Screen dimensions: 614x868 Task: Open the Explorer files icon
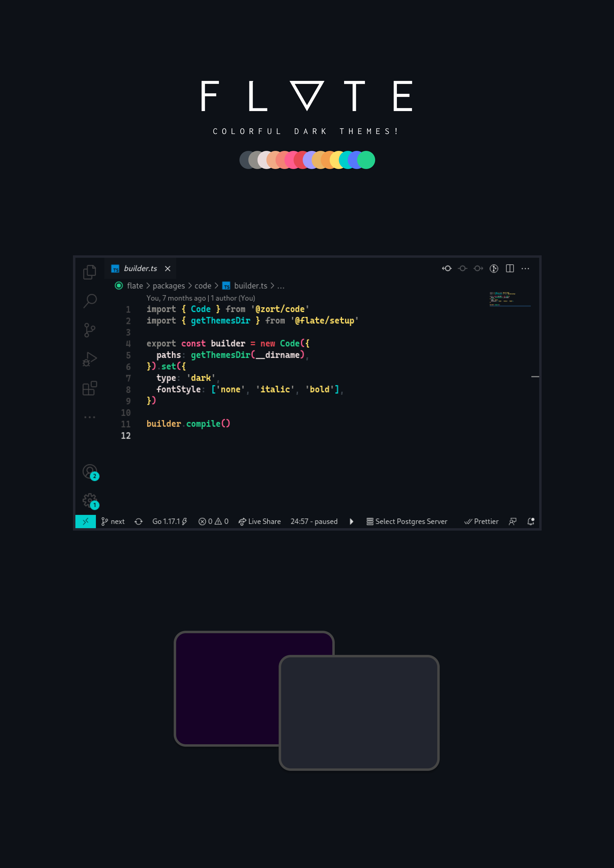90,272
